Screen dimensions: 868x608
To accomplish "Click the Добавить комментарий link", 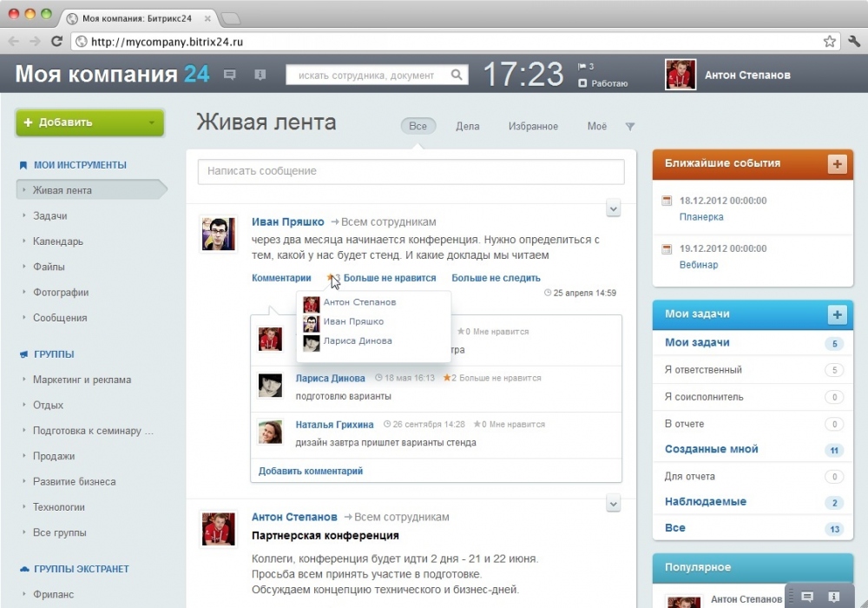I will pyautogui.click(x=311, y=471).
